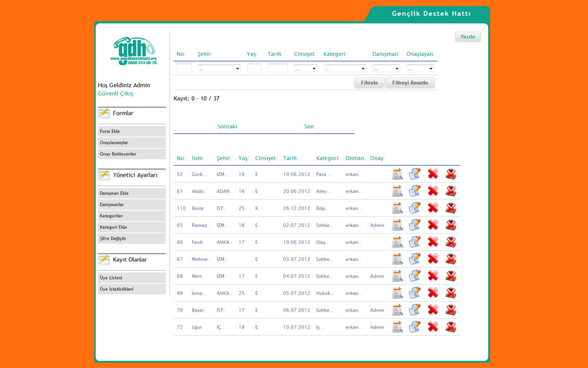Click the crossed-stamp icon for record 69
588x368 pixels.
(x=451, y=293)
